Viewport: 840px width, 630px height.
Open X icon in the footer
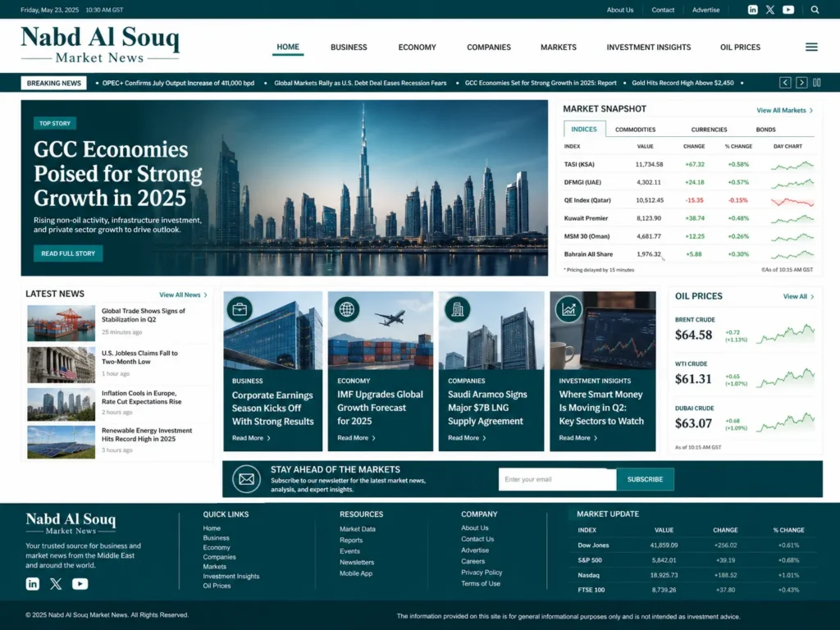tap(56, 583)
